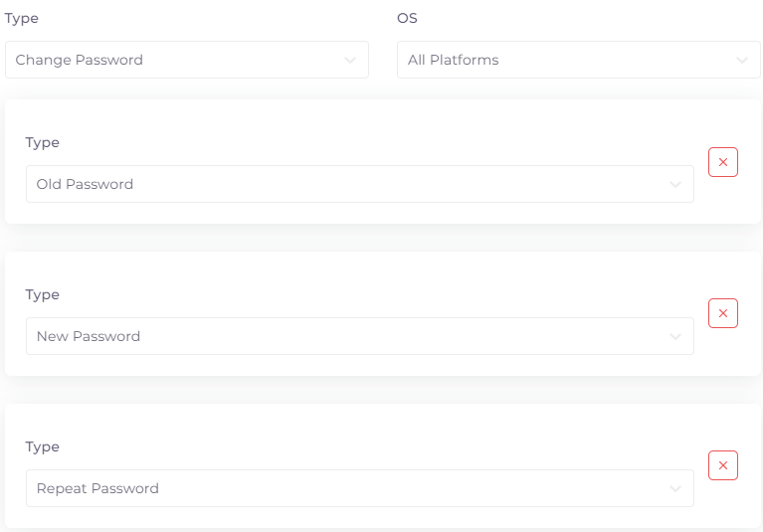The width and height of the screenshot is (763, 532).
Task: Click the top Type label above Change Password
Action: click(22, 18)
